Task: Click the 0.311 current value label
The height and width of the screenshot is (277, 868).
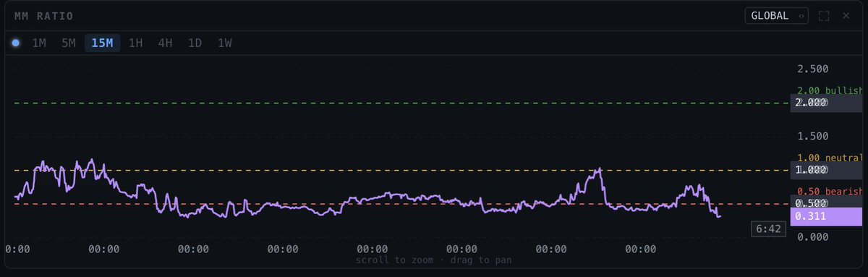Action: pyautogui.click(x=826, y=216)
